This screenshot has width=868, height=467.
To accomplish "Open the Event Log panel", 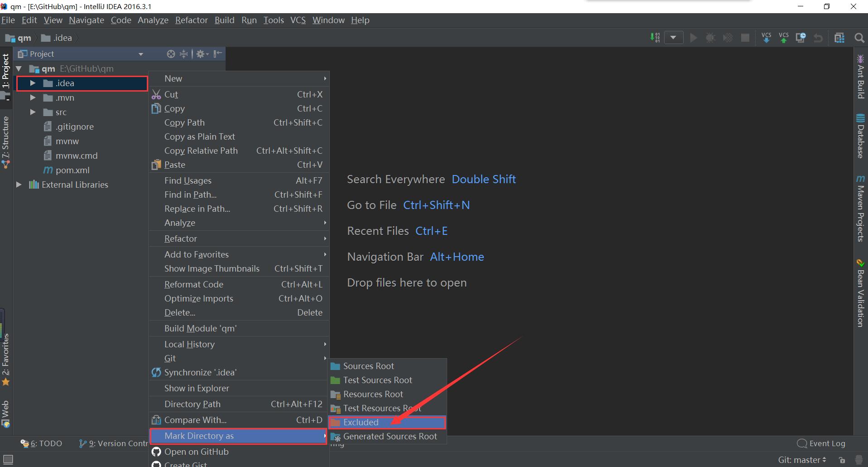I will pyautogui.click(x=821, y=443).
